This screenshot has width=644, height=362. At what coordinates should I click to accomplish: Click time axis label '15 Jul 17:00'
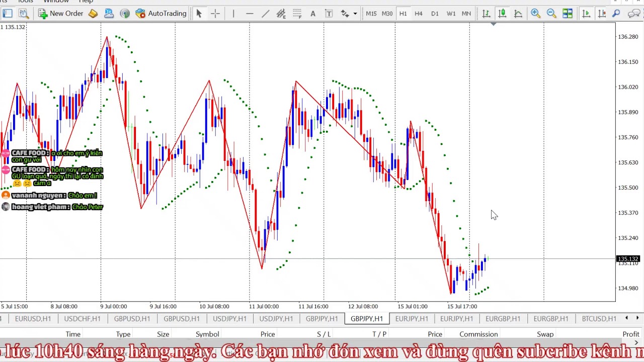(x=462, y=306)
